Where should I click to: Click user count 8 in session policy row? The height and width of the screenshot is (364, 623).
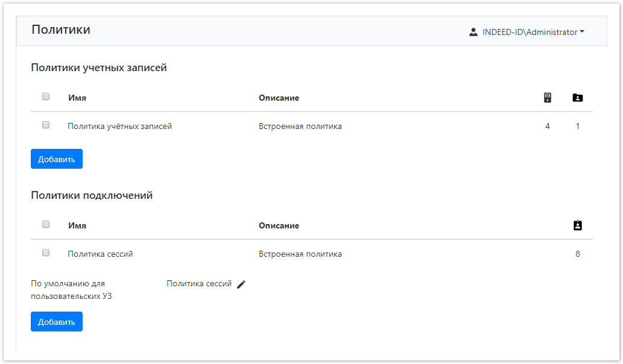point(578,254)
